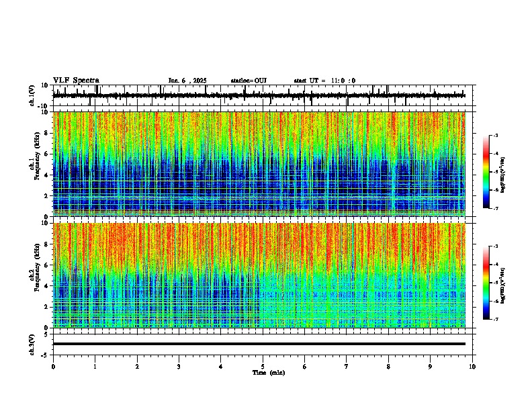This screenshot has width=532, height=411.
Task: Click the ch.1 frequency spectrogram panel
Action: click(x=259, y=164)
